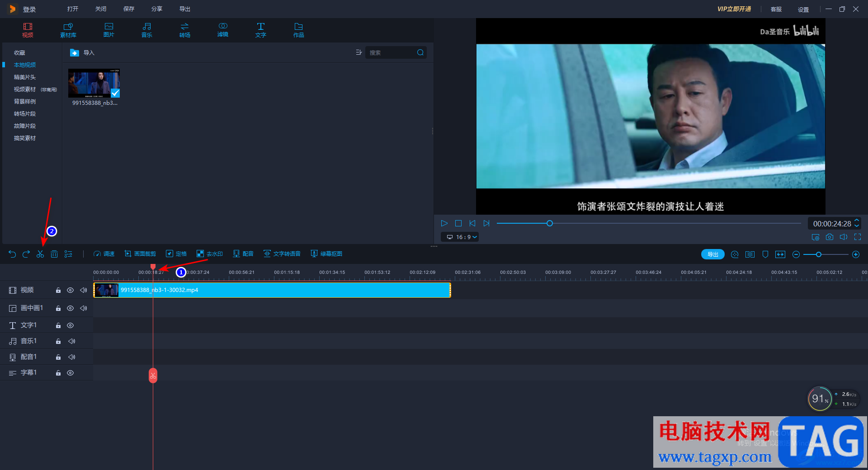Select the 991558388_nb3-1-30032.mp4 timeline clip
Image resolution: width=868 pixels, height=470 pixels.
click(272, 290)
